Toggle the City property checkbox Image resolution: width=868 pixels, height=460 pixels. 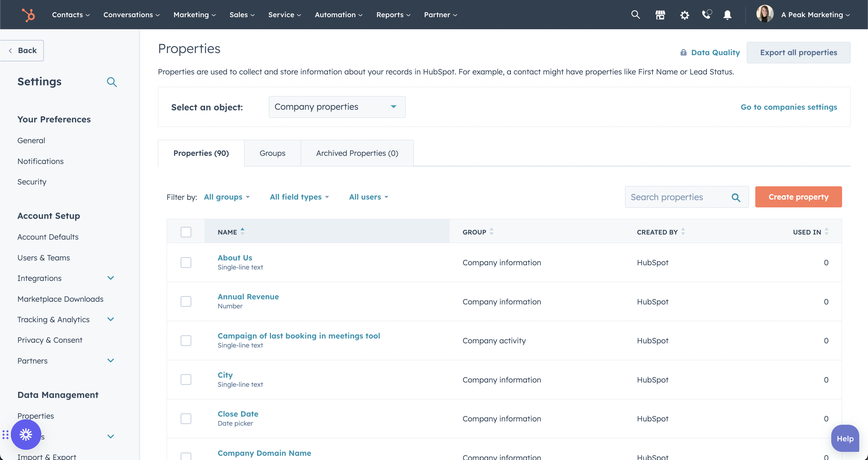click(x=185, y=380)
